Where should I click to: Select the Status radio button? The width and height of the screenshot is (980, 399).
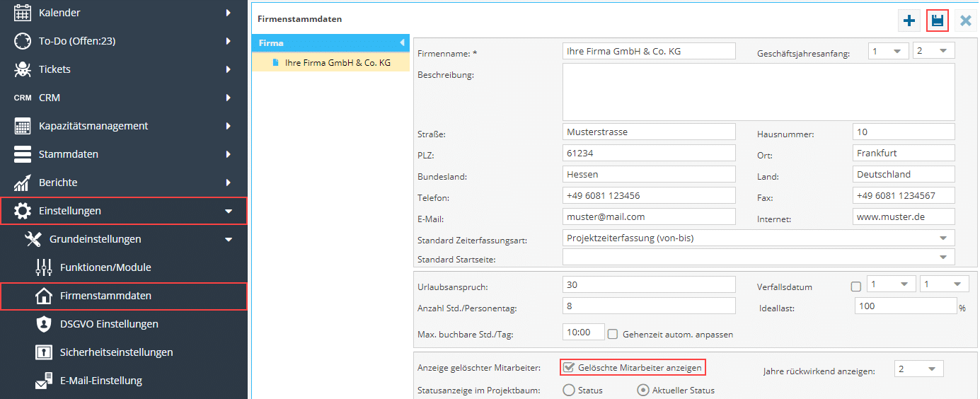[569, 390]
